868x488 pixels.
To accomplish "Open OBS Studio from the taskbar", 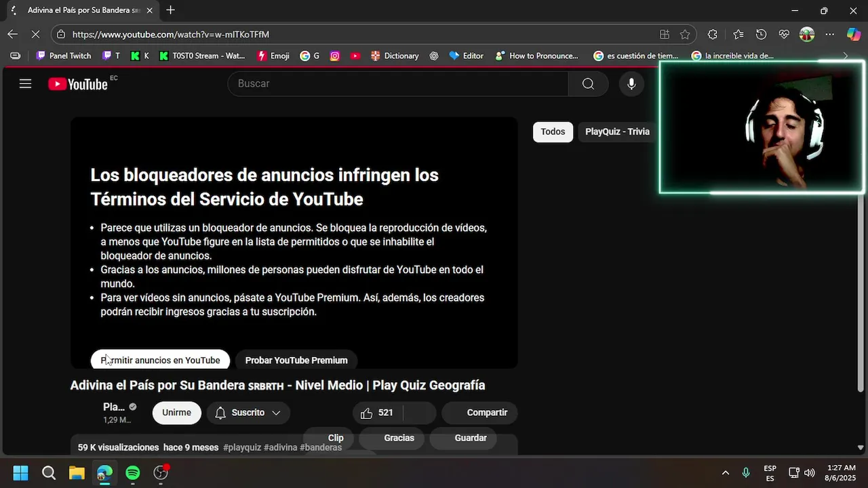I will coord(161,472).
